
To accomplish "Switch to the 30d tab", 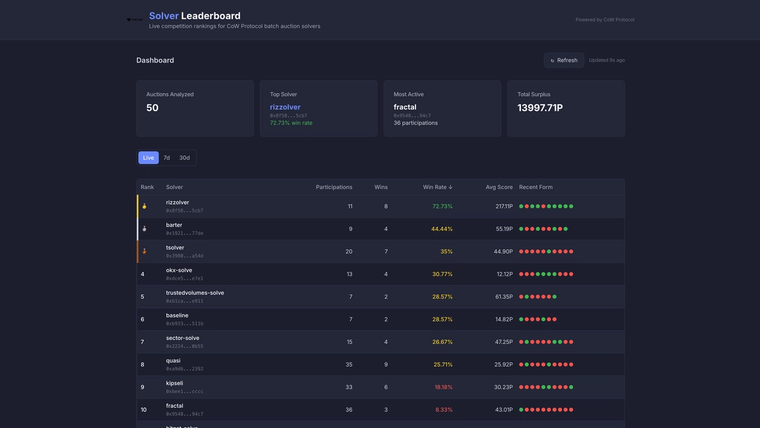I will click(x=185, y=158).
